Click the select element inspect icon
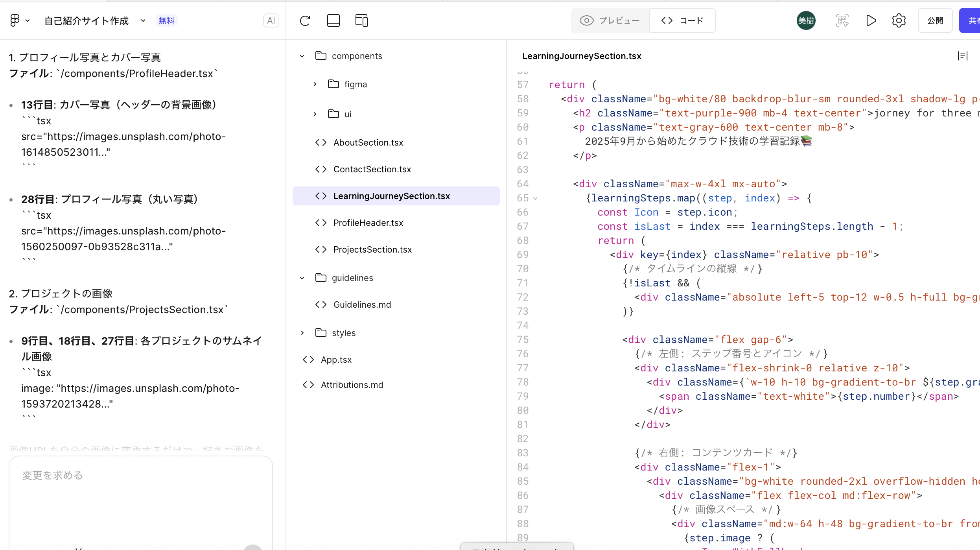The image size is (980, 550). pos(842,20)
